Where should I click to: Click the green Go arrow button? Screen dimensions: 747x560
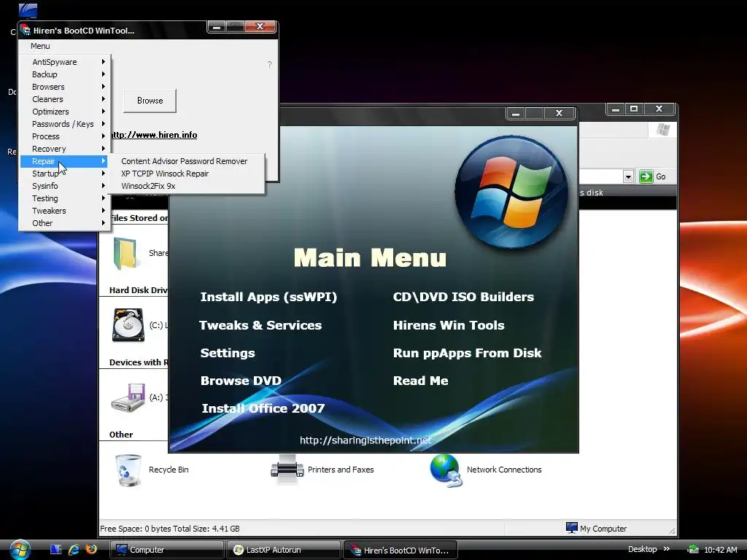646,176
